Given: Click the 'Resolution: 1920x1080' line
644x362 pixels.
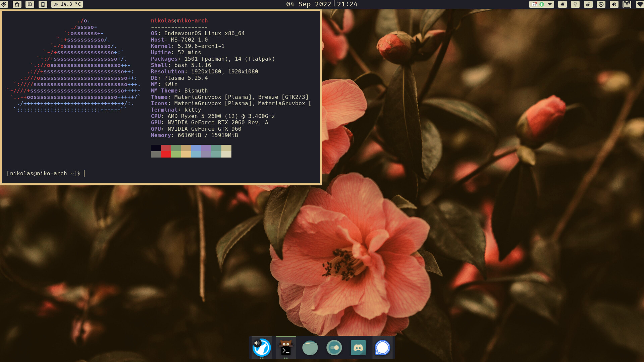Looking at the screenshot, I should [204, 72].
